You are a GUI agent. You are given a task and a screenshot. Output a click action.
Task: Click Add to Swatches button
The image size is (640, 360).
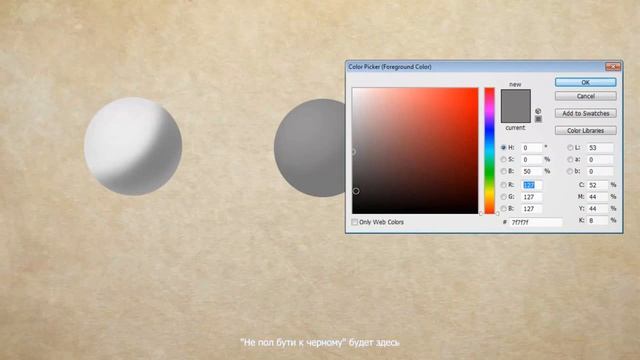point(585,113)
